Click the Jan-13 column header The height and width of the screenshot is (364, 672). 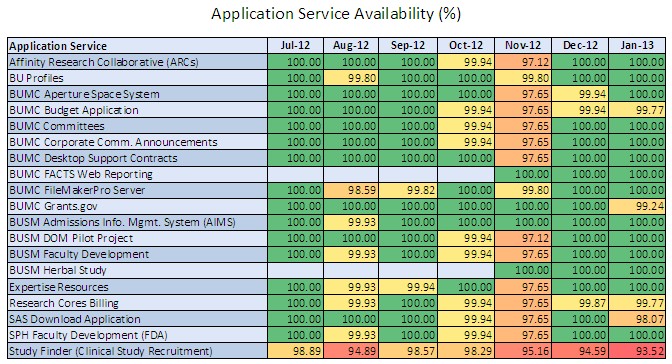637,46
